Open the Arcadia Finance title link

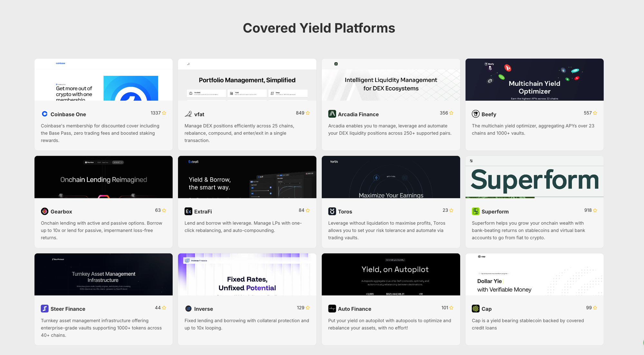(358, 114)
